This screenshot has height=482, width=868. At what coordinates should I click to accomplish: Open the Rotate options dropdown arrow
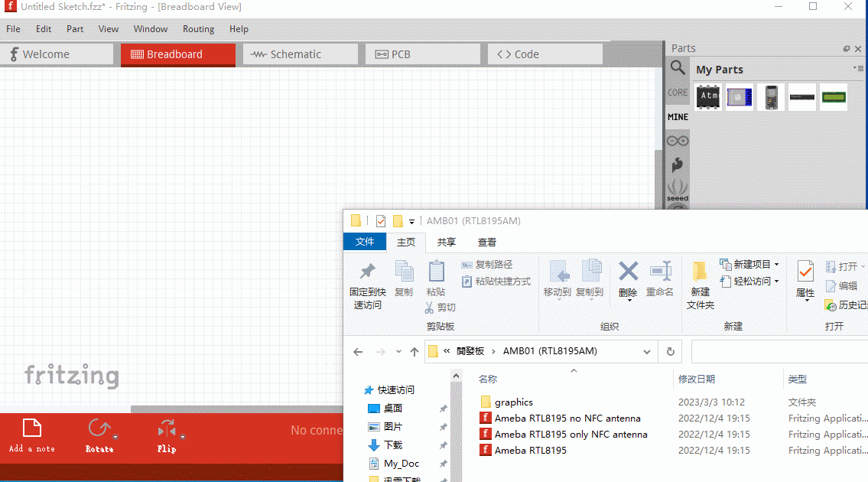(x=115, y=437)
